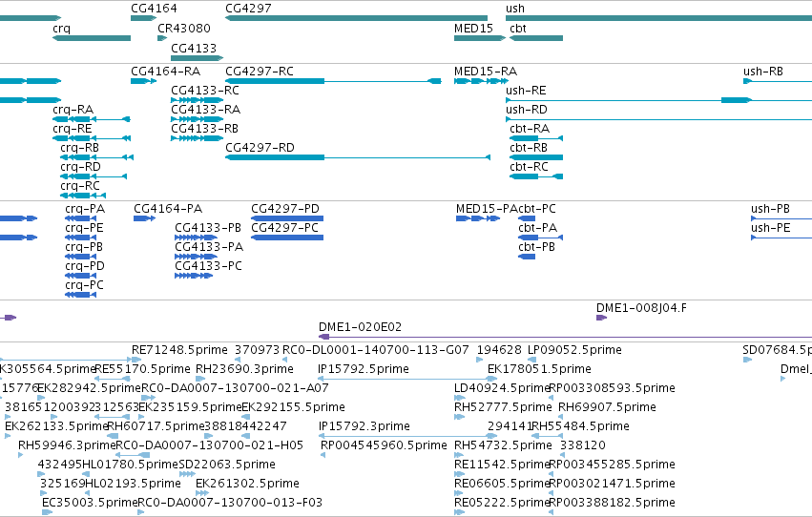Click the cbt-PB protein
Image resolution: width=812 pixels, height=517 pixels.
[x=527, y=257]
